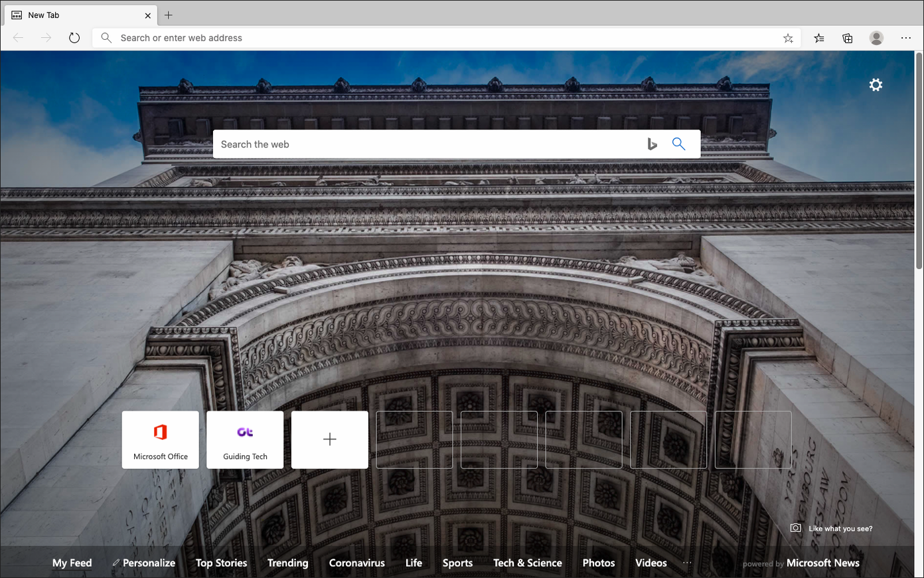Click the Bing logo inside the search box
The height and width of the screenshot is (578, 924).
pyautogui.click(x=652, y=144)
